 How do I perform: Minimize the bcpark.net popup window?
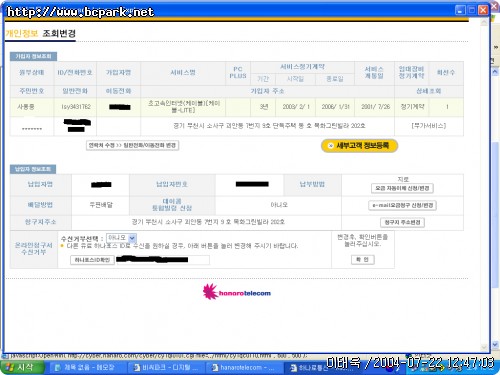pyautogui.click(x=460, y=10)
